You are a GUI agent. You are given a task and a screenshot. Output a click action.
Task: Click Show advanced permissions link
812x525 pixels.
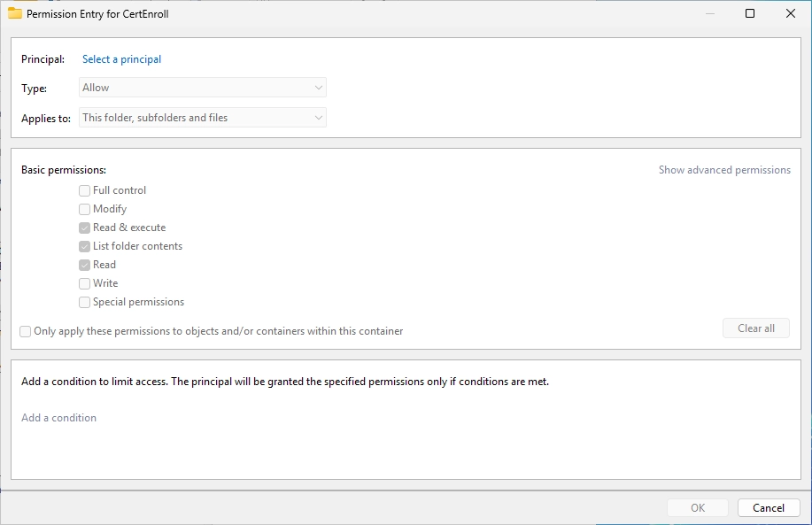tap(724, 170)
